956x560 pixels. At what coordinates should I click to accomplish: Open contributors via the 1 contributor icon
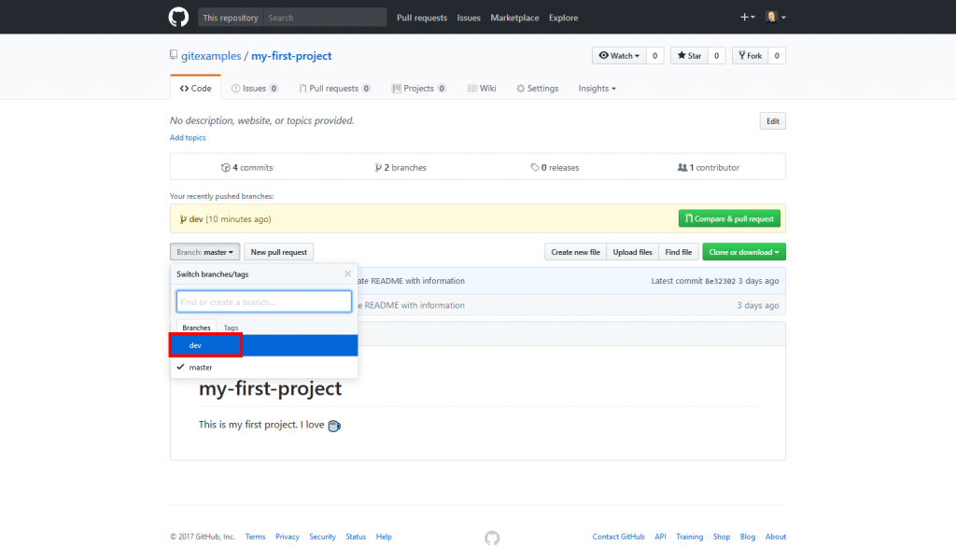coord(684,167)
